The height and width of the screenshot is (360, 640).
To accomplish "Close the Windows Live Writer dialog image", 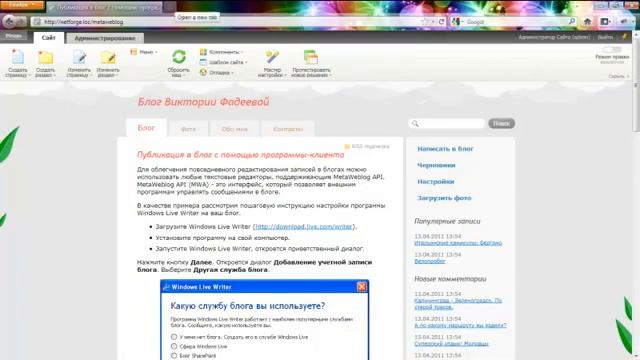I will (362, 287).
